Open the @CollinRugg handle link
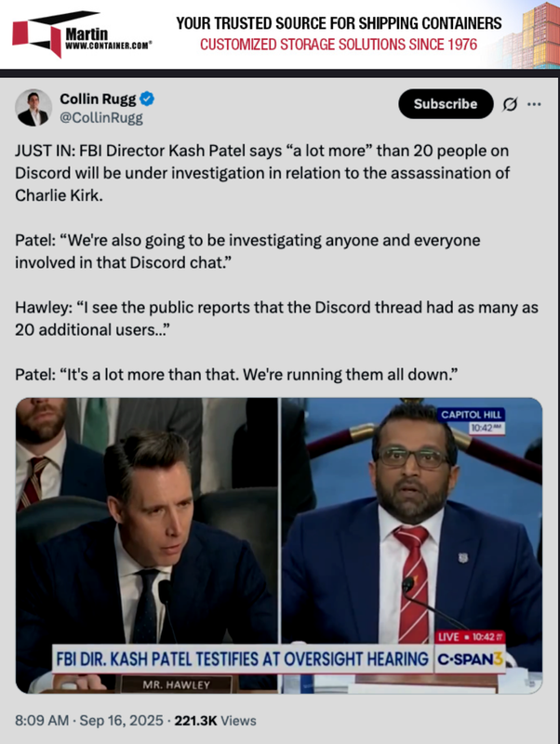Viewport: 560px width, 744px height. click(x=101, y=118)
